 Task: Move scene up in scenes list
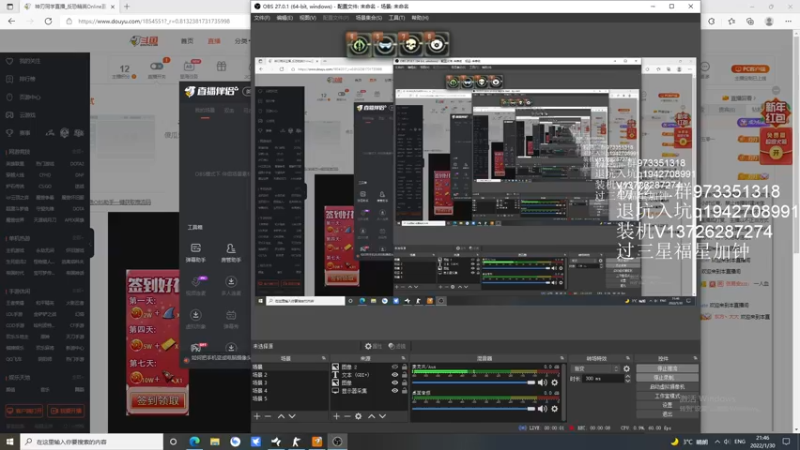pos(281,416)
